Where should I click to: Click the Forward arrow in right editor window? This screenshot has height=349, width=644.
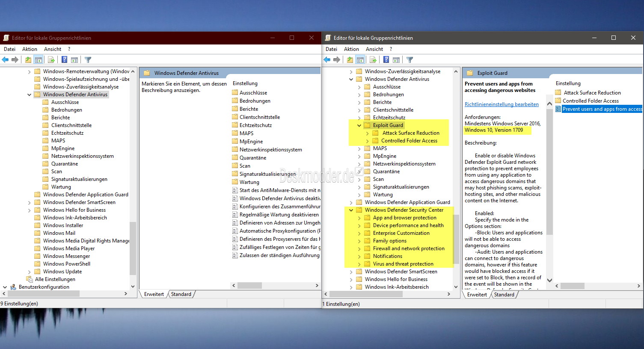(x=337, y=60)
